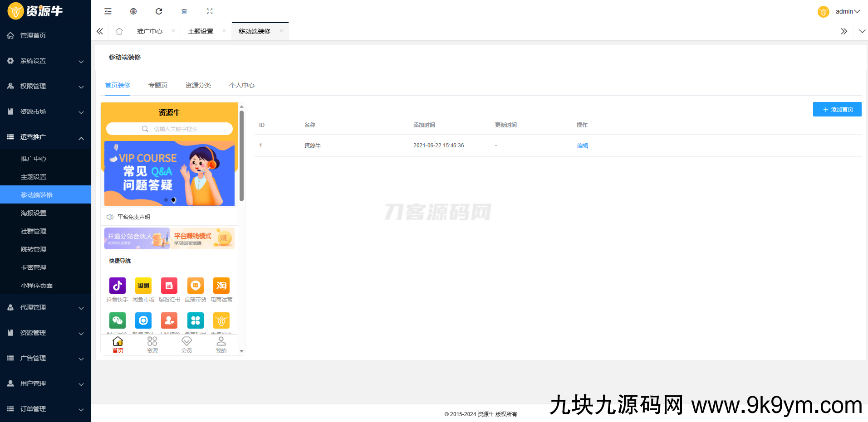
Task: Open the 抖音快手 quick navigation icon
Action: (x=118, y=286)
